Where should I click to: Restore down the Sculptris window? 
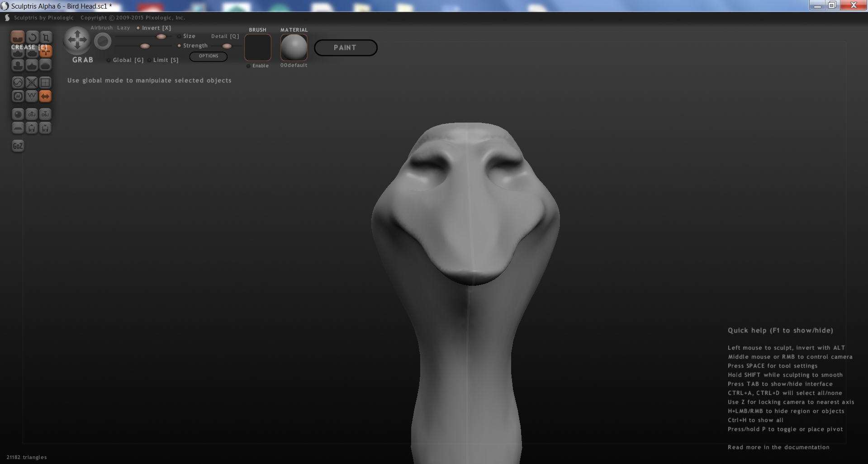pyautogui.click(x=832, y=5)
